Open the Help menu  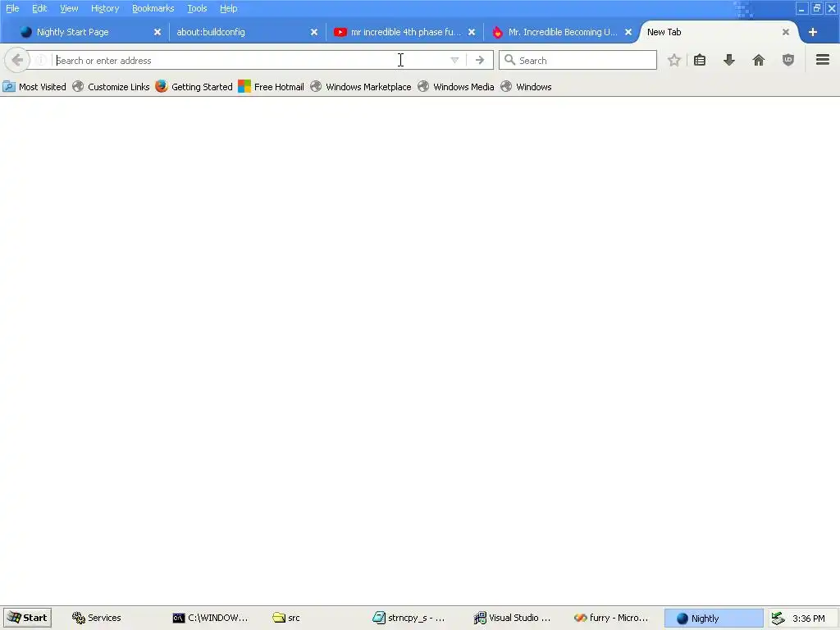pos(229,8)
